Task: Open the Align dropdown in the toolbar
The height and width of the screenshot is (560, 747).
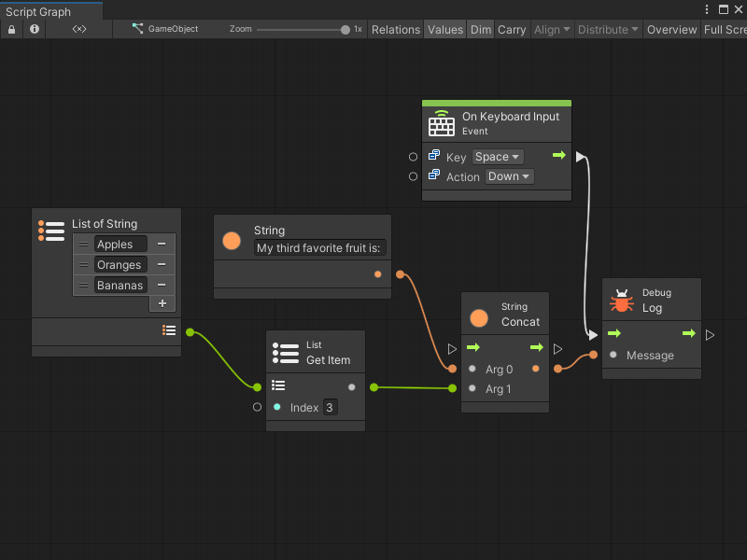Action: pos(551,29)
